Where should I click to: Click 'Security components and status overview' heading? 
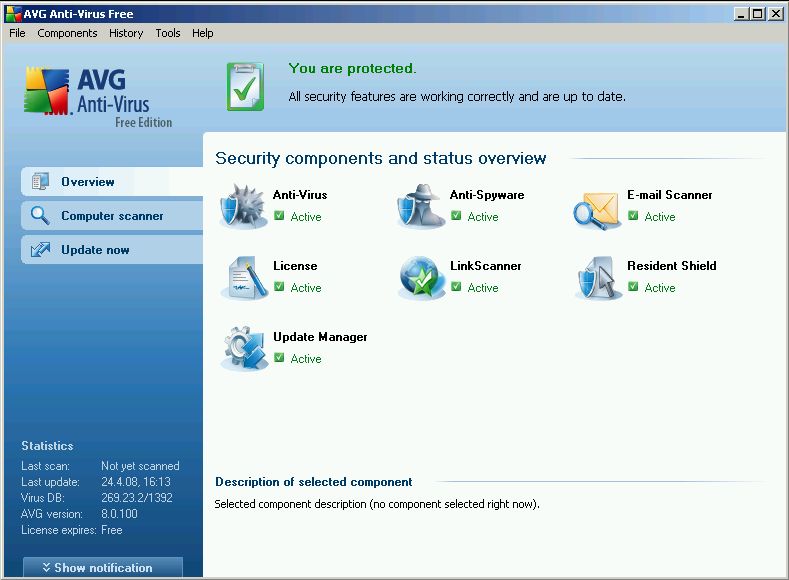point(380,158)
